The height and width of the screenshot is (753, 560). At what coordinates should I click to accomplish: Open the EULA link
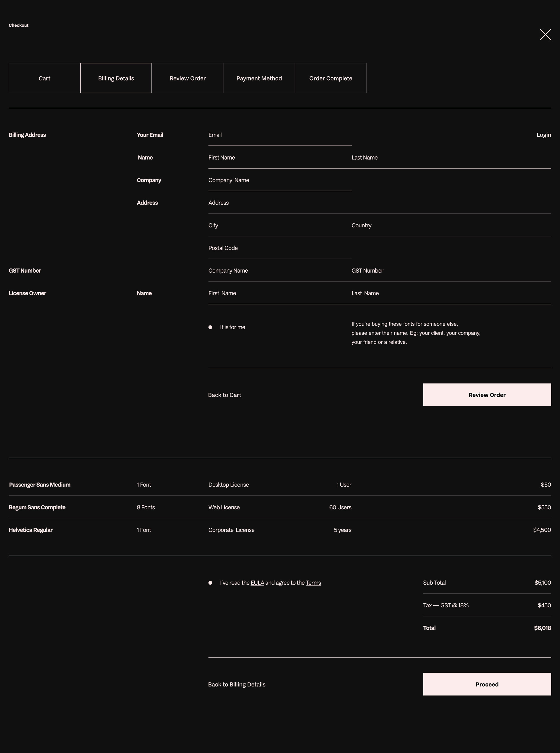coord(257,583)
